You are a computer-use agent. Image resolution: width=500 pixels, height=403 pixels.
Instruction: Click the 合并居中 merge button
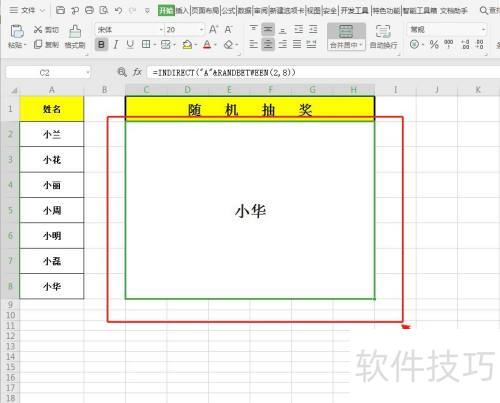[x=346, y=37]
